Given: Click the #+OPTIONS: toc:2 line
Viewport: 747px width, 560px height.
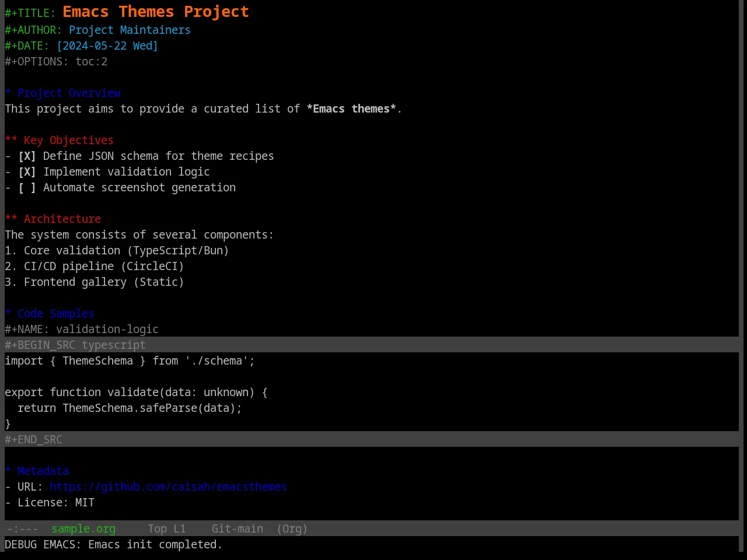Looking at the screenshot, I should pos(56,62).
